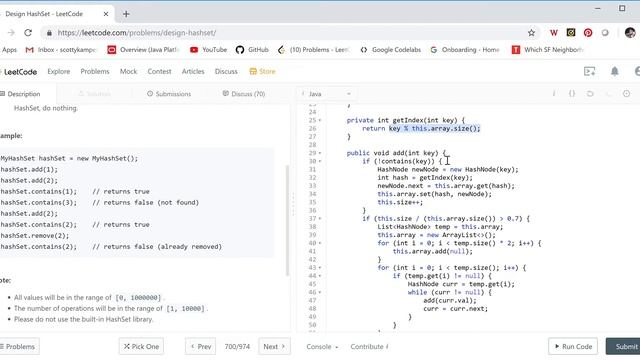Click the editor settings hexagon icon
The width and height of the screenshot is (640, 360).
pos(627,94)
